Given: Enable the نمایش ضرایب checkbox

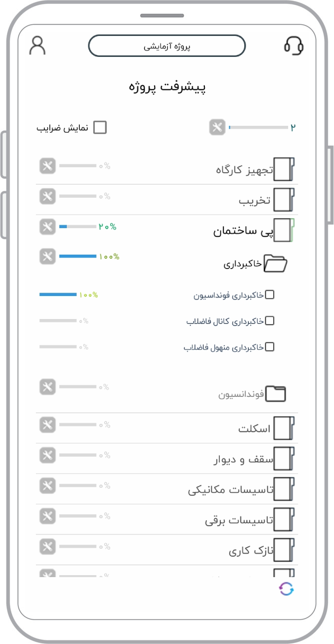Looking at the screenshot, I should point(100,128).
